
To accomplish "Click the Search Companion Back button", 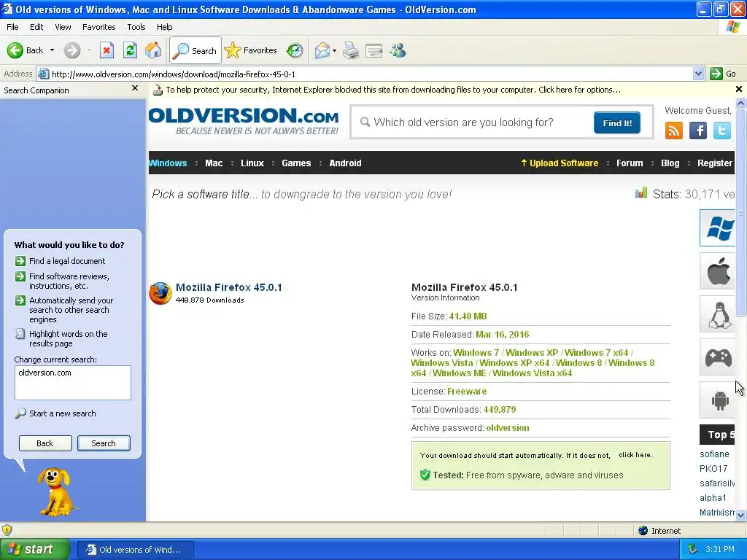I will point(45,443).
